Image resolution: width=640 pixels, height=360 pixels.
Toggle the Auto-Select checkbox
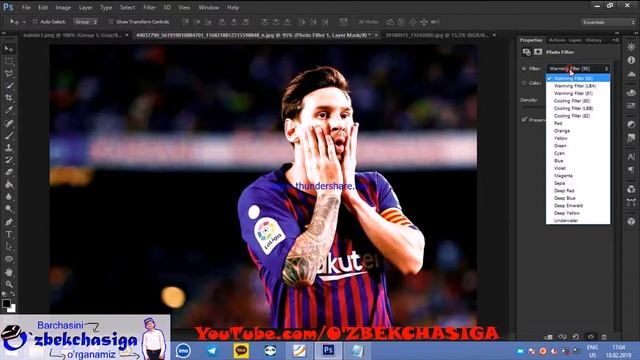point(35,22)
